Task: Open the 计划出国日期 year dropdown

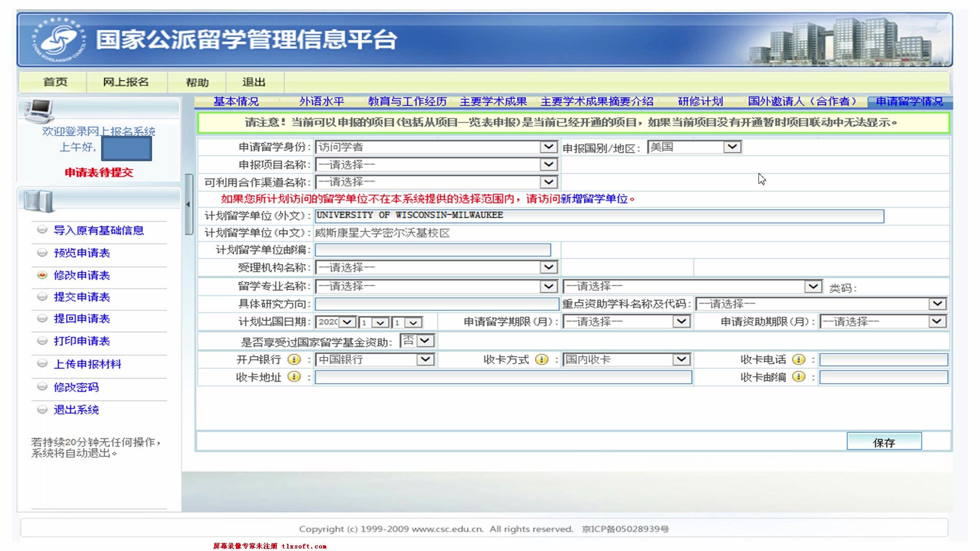Action: coord(335,322)
